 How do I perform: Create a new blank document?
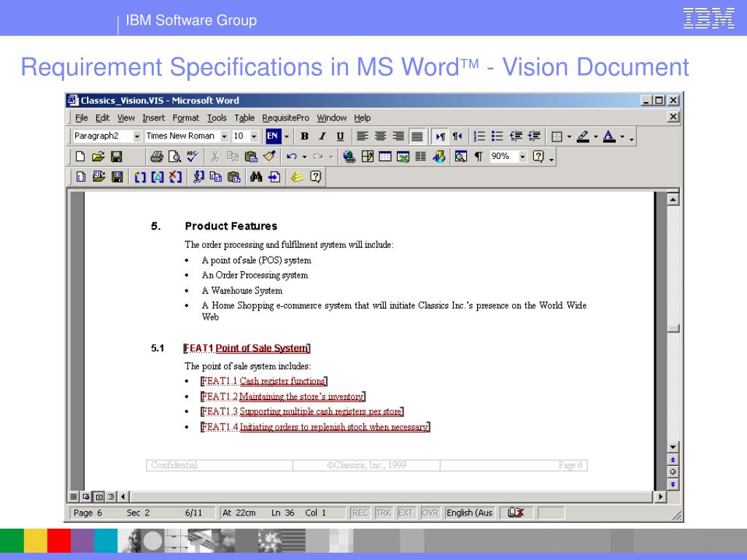80,157
